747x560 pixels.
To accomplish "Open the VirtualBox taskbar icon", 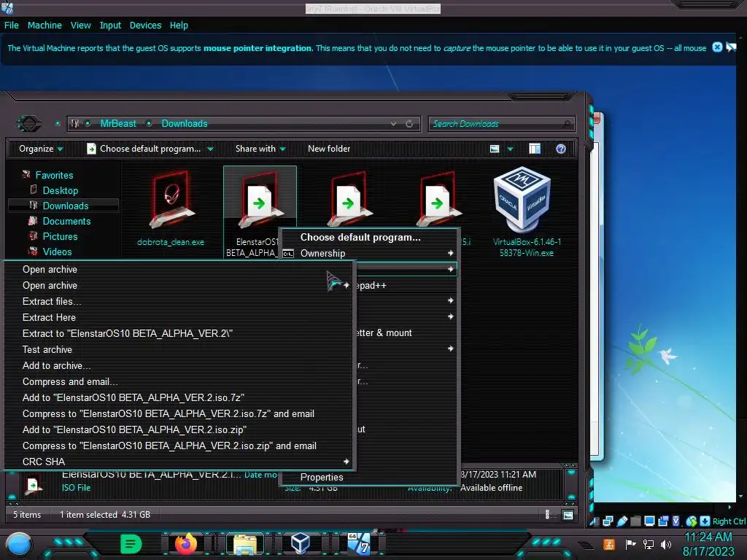I will (301, 543).
